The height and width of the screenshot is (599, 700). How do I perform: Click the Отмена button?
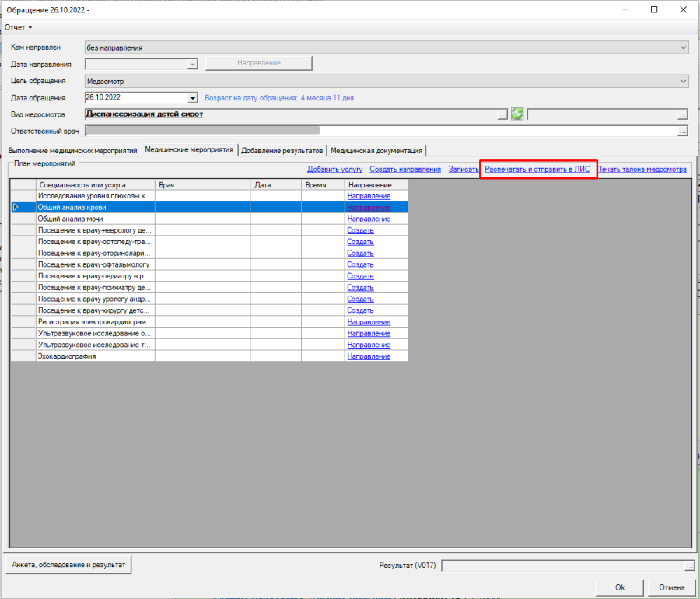pyautogui.click(x=671, y=587)
